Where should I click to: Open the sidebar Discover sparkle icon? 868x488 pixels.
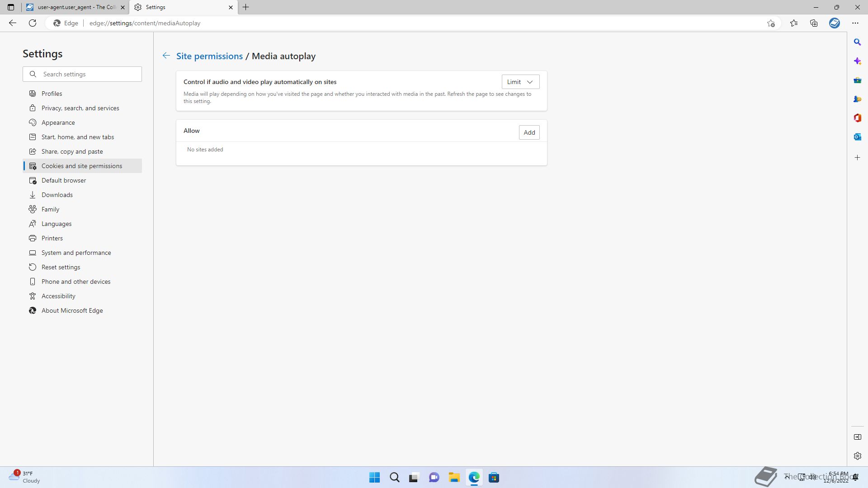858,61
